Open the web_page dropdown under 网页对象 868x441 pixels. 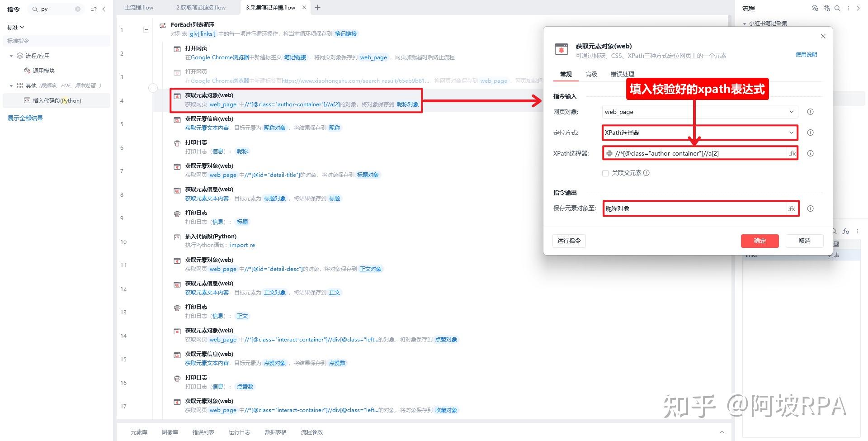click(x=791, y=112)
